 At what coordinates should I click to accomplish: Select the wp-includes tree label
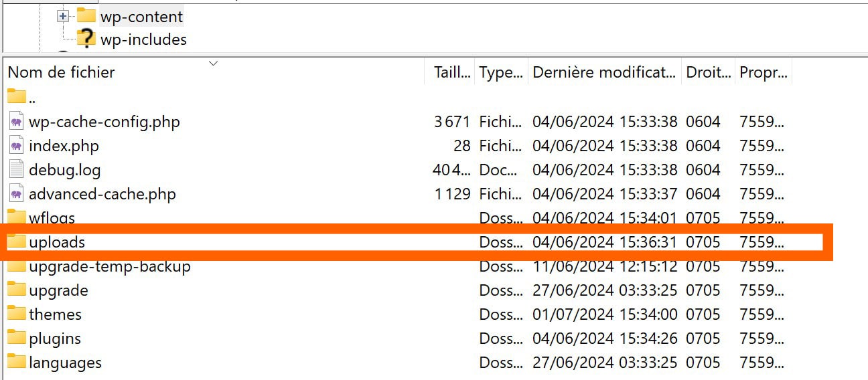(x=143, y=39)
